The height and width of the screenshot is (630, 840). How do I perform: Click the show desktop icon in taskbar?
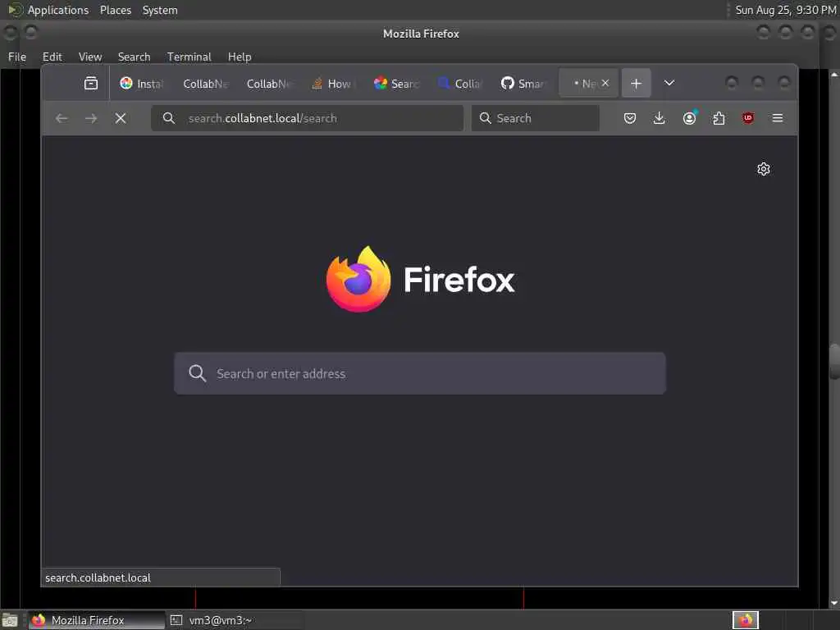[x=10, y=620]
